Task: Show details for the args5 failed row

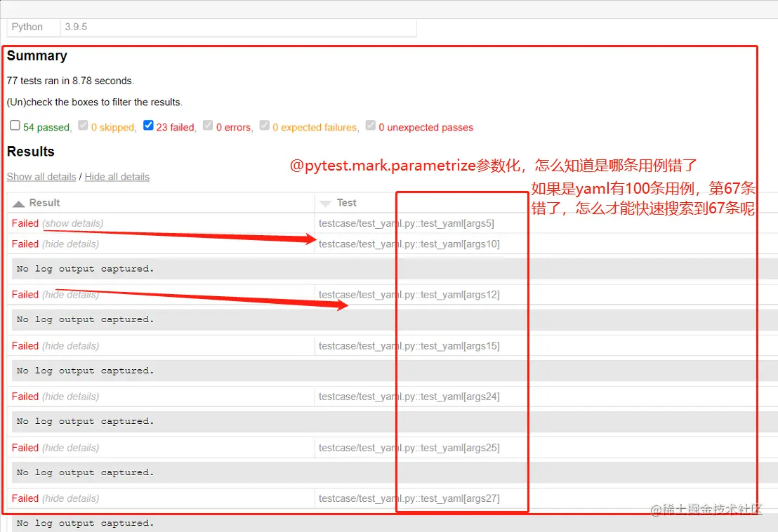Action: pyautogui.click(x=72, y=223)
